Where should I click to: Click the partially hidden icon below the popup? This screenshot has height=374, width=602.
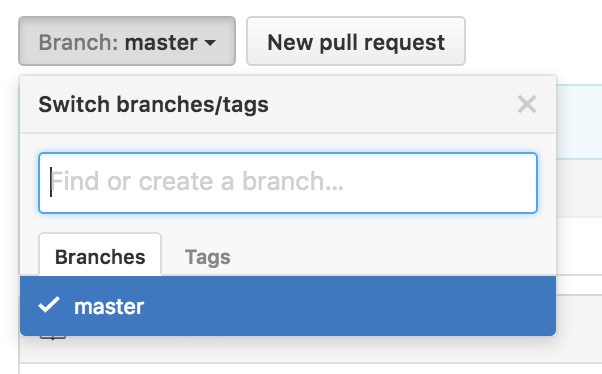tap(53, 338)
